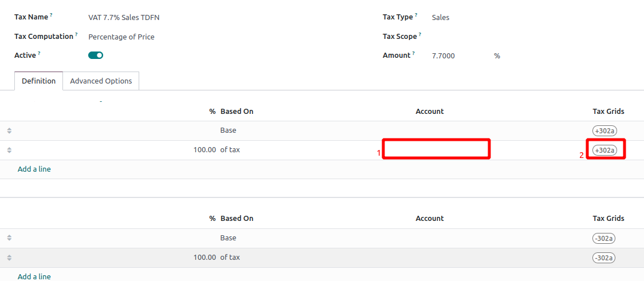Click 100.00 percent cell in the second table
This screenshot has width=644, height=281.
(x=205, y=258)
